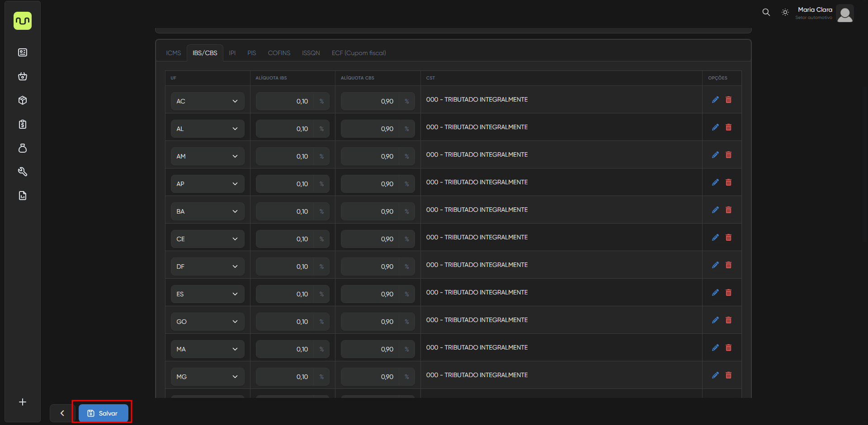The width and height of the screenshot is (868, 425).
Task: Open the search magnifier icon
Action: 766,12
